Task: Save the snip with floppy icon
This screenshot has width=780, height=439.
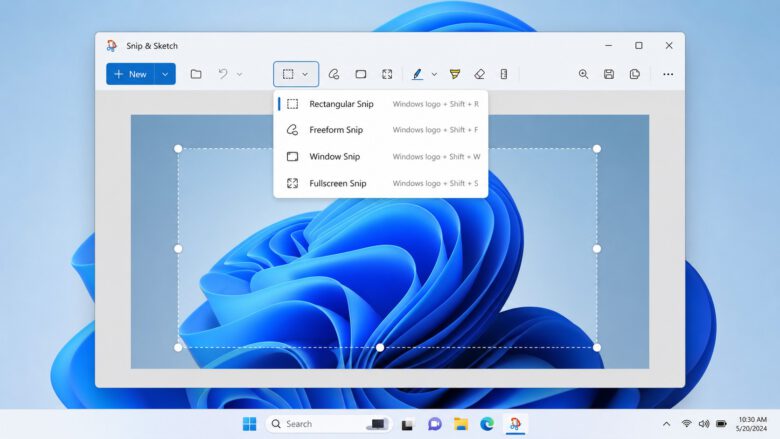Action: click(x=609, y=74)
